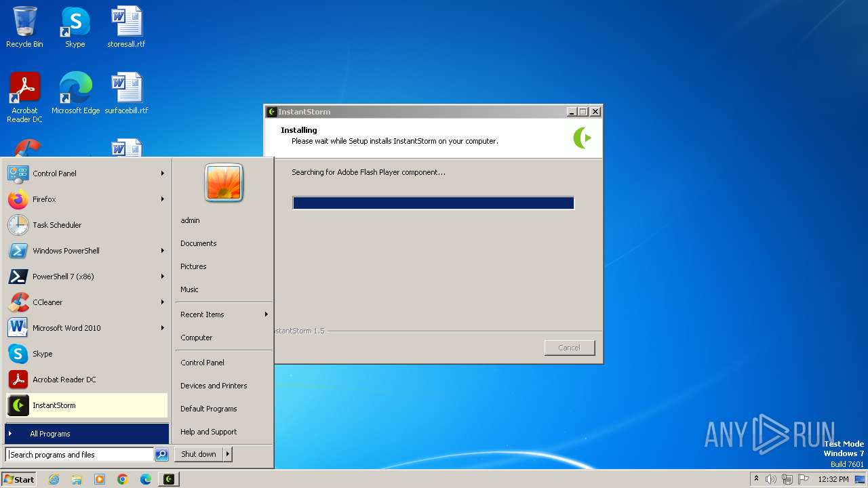Click taskbar clock showing 12:32 PM

833,479
